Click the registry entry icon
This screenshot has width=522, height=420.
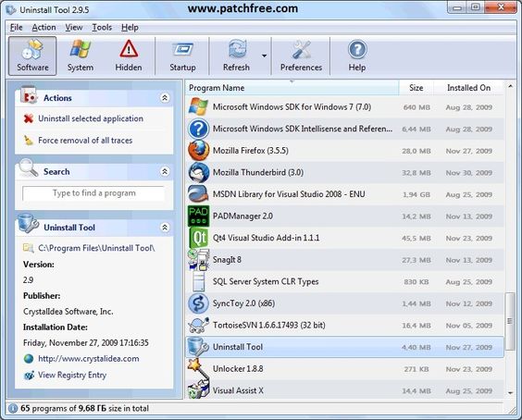coord(29,376)
